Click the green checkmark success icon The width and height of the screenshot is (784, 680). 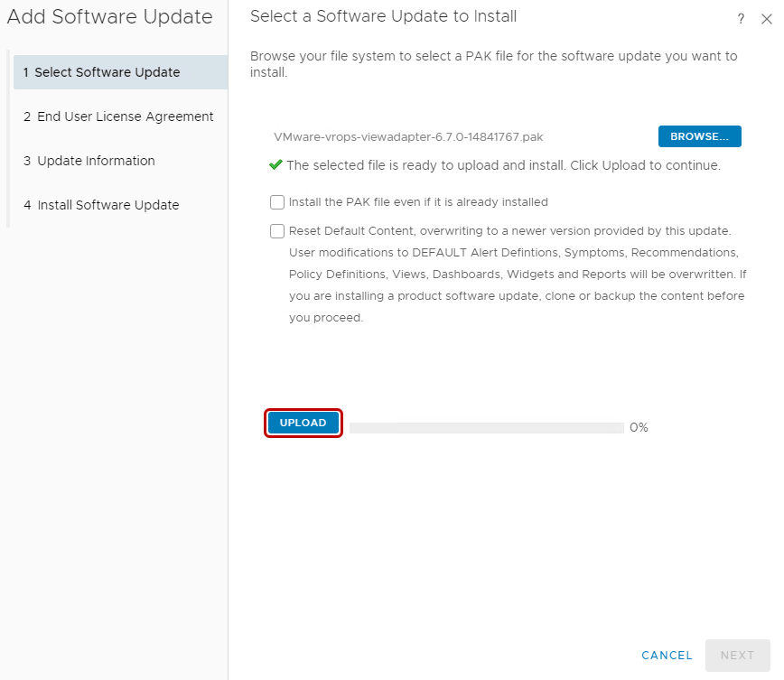(x=276, y=165)
